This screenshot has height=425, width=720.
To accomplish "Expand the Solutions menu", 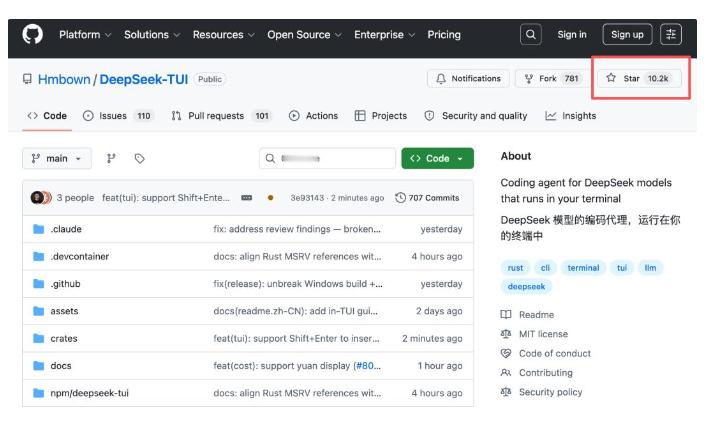I will (x=152, y=34).
